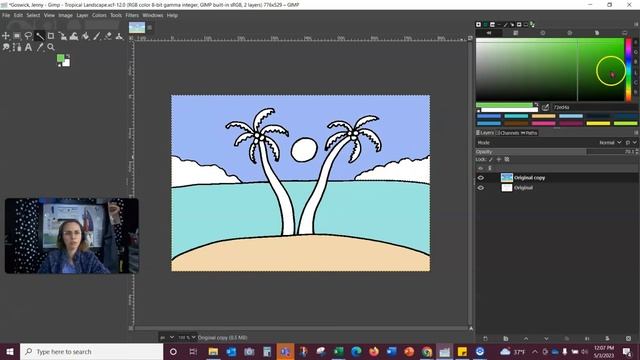Select the Paths tool
640x360 pixels.
17,47
